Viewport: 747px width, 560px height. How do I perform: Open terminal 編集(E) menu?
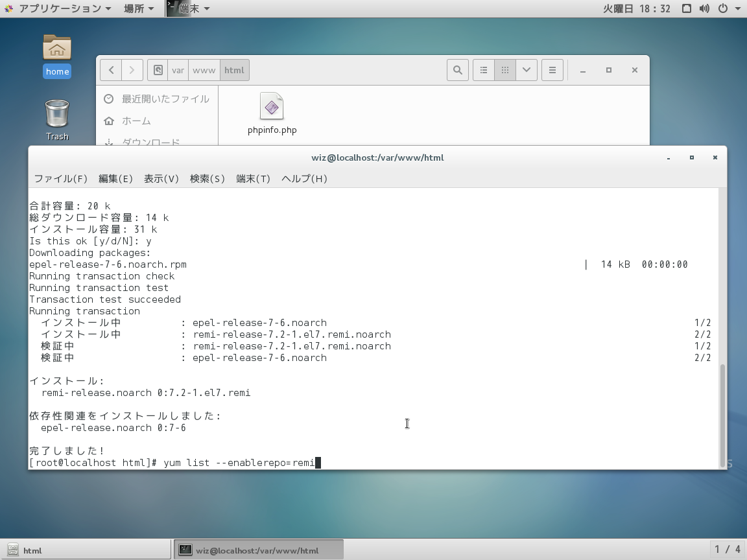115,179
